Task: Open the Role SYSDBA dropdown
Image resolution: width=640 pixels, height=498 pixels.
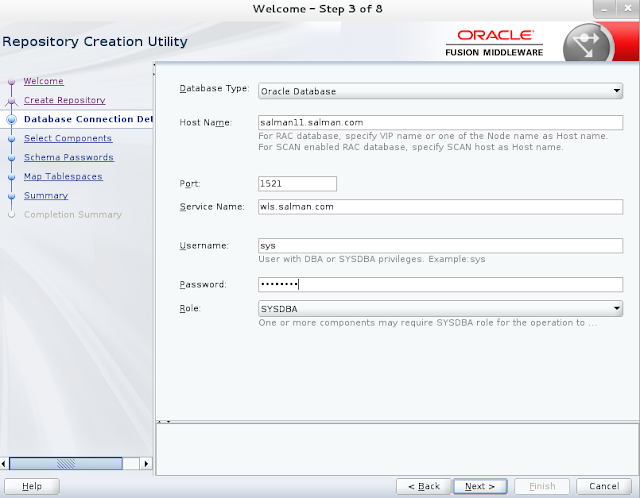Action: pos(440,309)
